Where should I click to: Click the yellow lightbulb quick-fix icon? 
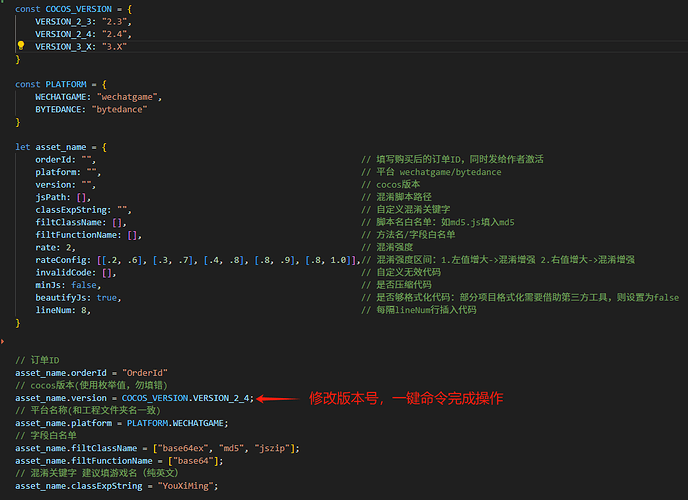pos(21,46)
